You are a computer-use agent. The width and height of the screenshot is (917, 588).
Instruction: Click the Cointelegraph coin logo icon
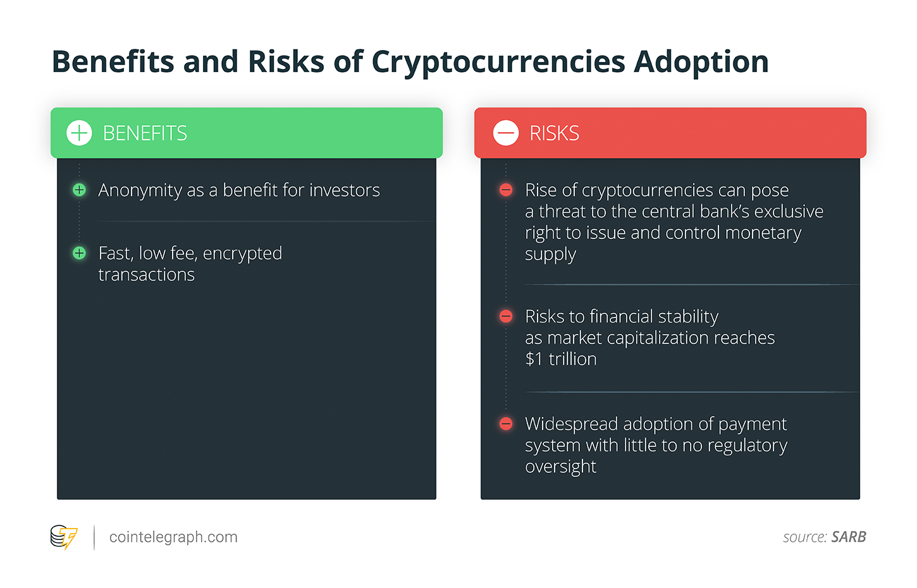(64, 537)
